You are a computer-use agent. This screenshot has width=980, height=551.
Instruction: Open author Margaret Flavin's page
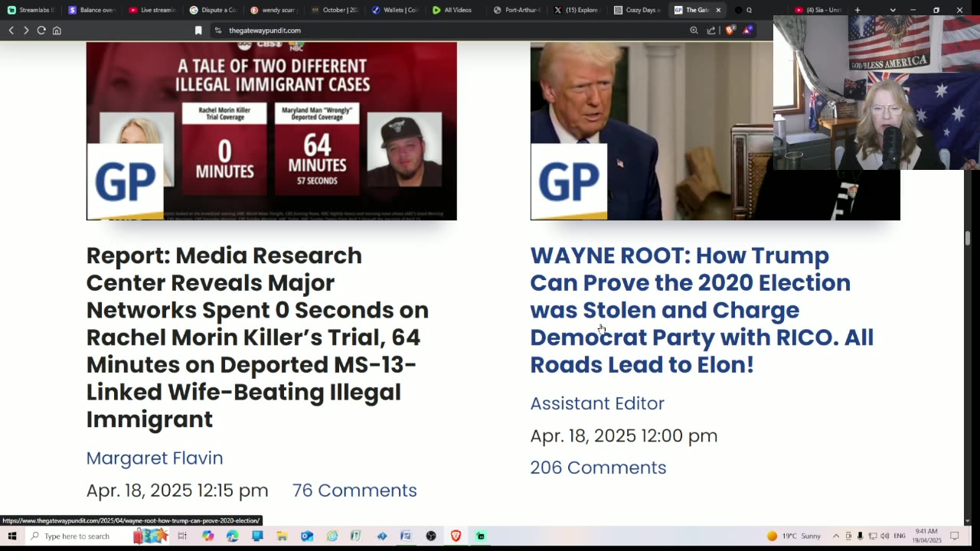click(x=155, y=458)
